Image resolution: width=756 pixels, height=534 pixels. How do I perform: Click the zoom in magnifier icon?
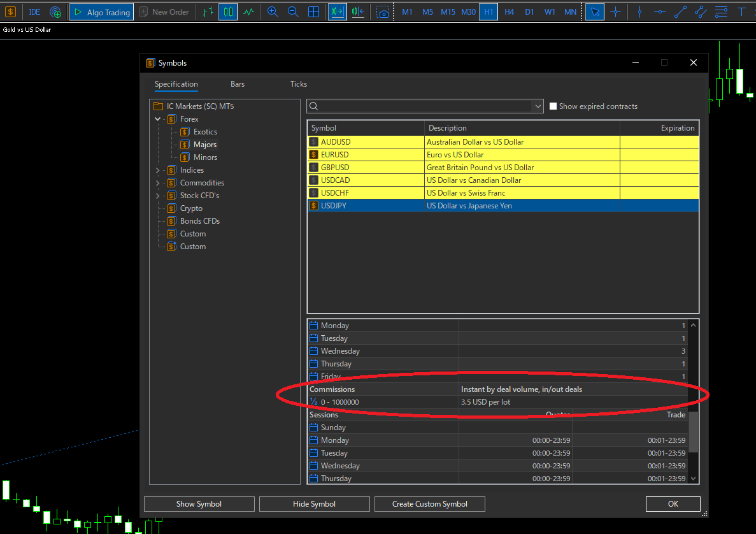[273, 12]
